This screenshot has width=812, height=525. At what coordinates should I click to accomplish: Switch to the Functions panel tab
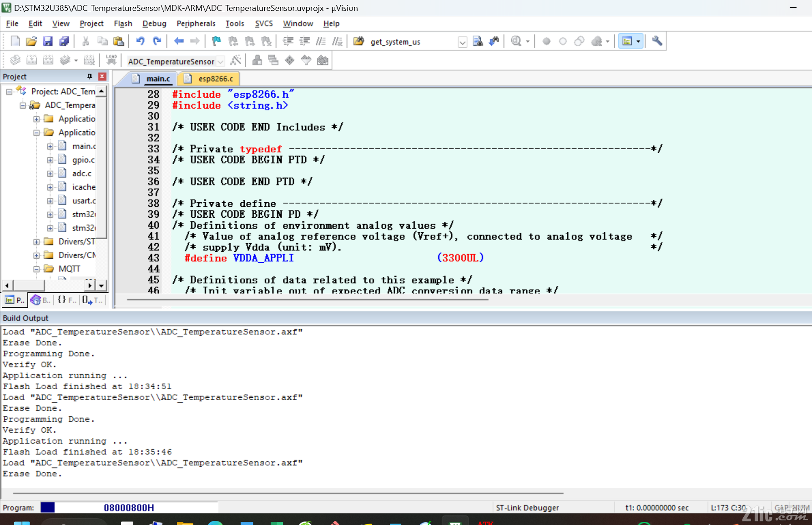pyautogui.click(x=67, y=300)
